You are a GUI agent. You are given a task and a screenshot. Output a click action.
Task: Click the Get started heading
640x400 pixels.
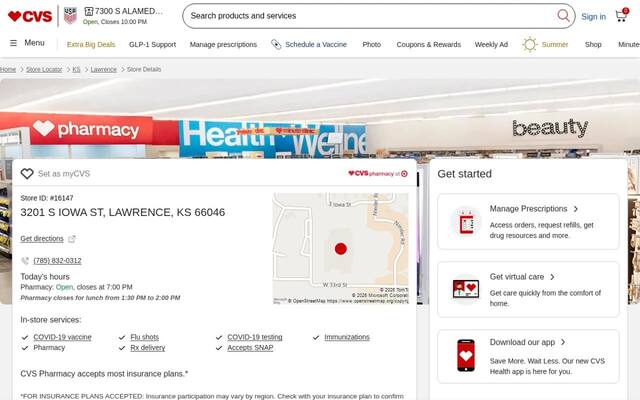[464, 174]
